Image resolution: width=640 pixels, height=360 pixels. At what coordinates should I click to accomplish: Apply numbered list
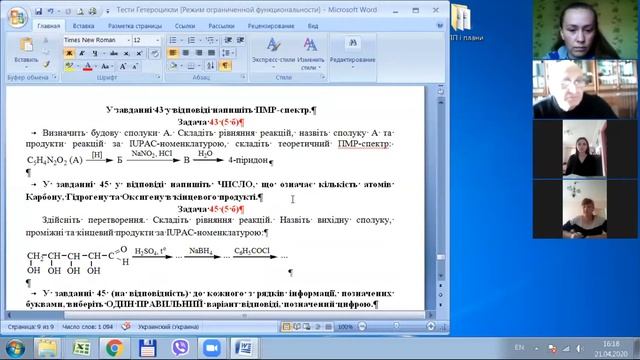(x=191, y=40)
